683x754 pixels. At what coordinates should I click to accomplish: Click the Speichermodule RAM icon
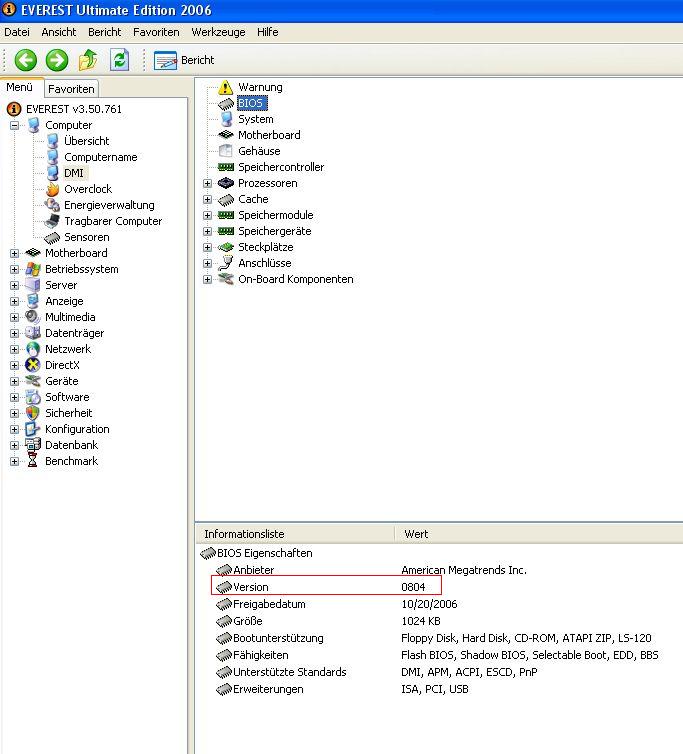226,215
